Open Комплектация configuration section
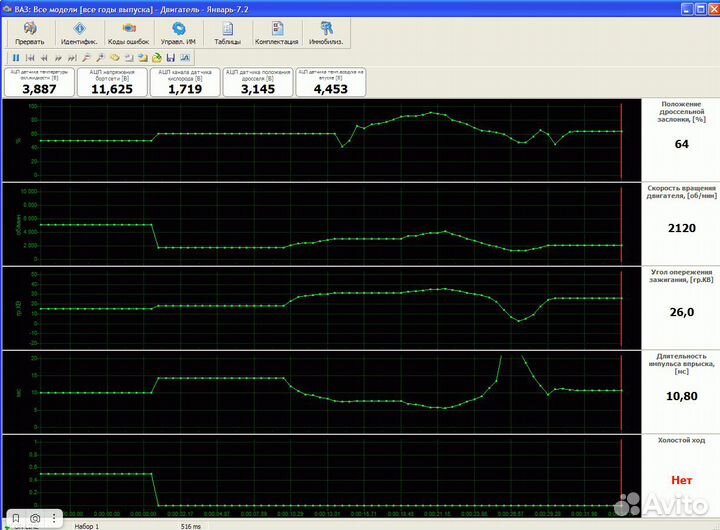This screenshot has width=720, height=530. point(276,34)
